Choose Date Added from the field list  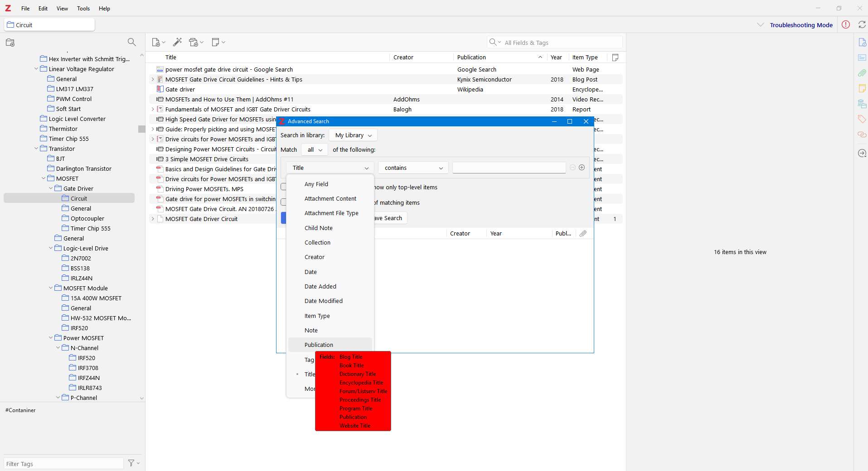(330, 287)
